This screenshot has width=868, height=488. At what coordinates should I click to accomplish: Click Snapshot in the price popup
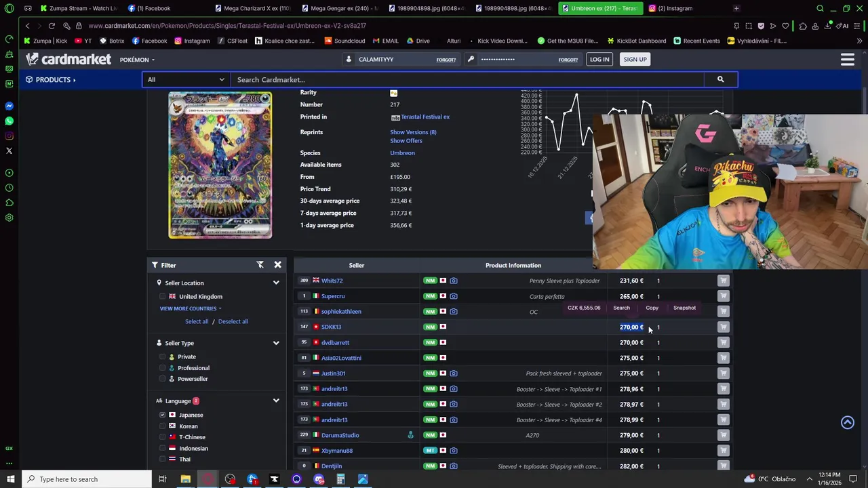(684, 308)
